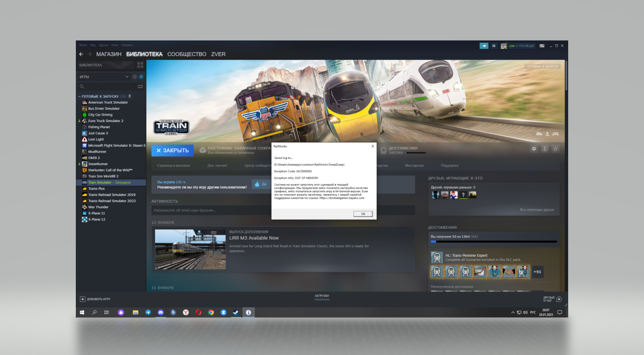This screenshot has height=355, width=644.
Task: Open Google Chrome from the taskbar
Action: (211, 312)
